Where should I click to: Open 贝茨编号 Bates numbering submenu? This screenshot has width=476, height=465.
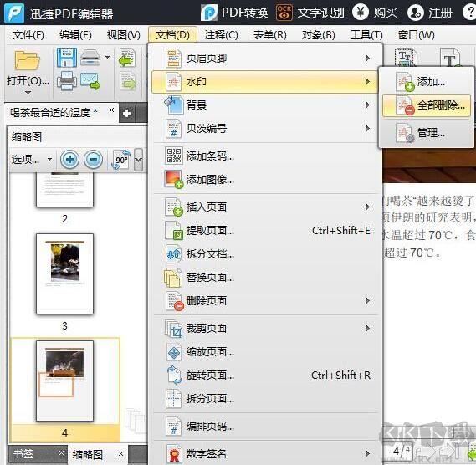point(264,129)
